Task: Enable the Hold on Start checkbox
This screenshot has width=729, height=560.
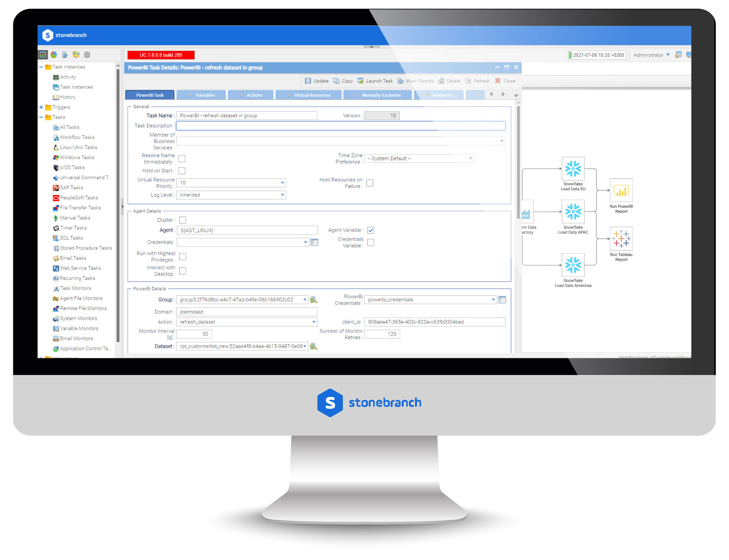Action: pos(183,171)
